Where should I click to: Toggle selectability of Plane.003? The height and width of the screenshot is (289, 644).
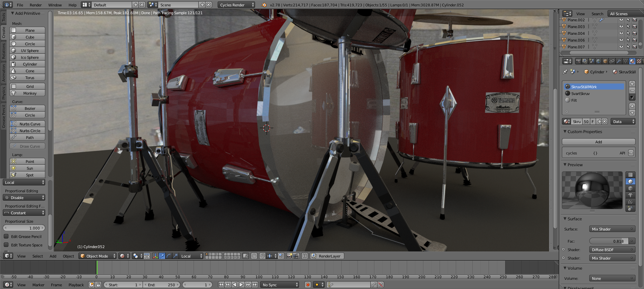point(628,27)
